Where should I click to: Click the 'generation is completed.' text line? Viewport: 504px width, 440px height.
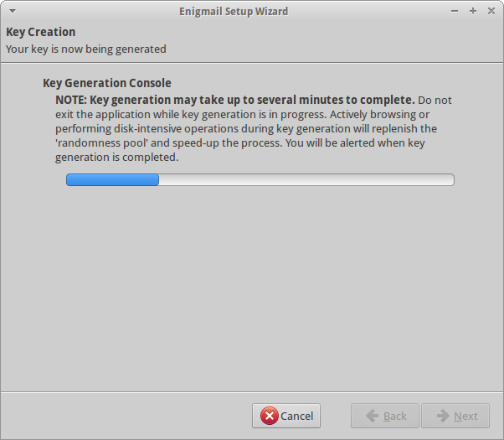tap(117, 158)
